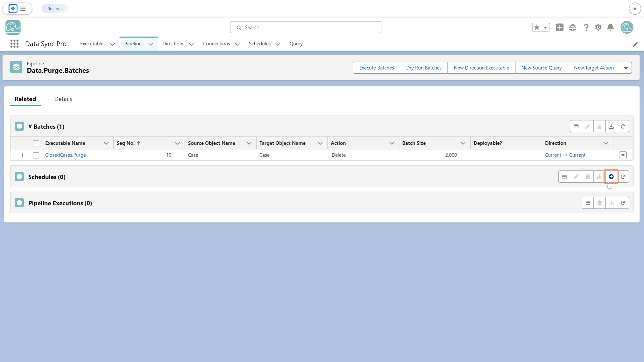The height and width of the screenshot is (362, 644).
Task: Open Action column menu chevron
Action: 392,143
